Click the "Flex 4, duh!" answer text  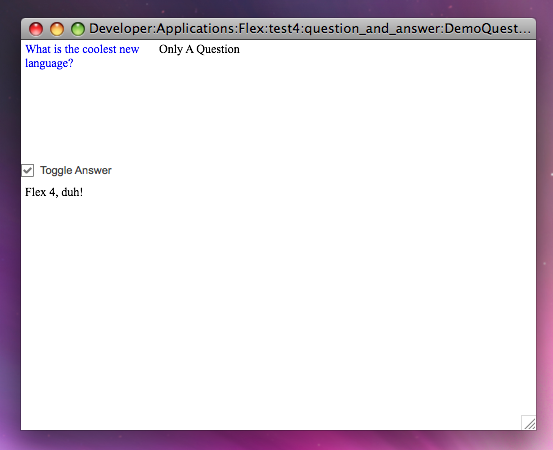click(x=54, y=192)
